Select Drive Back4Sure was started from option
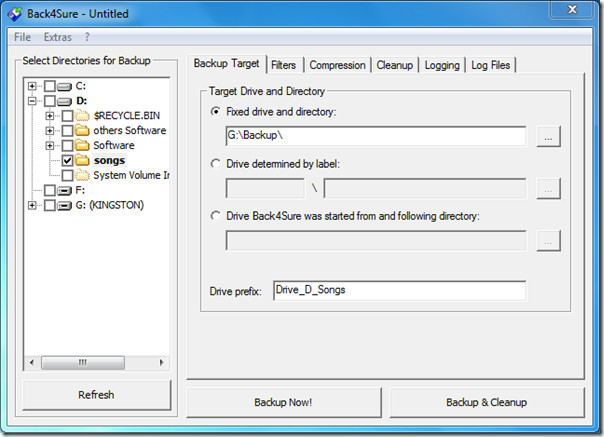Viewport: 604px width, 437px height. pos(216,216)
